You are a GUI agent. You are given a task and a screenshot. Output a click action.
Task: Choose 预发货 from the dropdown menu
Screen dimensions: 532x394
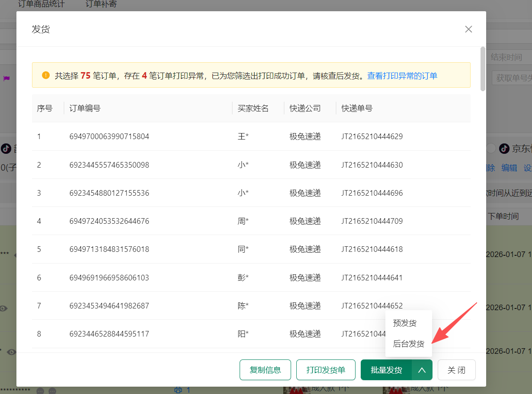pyautogui.click(x=405, y=323)
